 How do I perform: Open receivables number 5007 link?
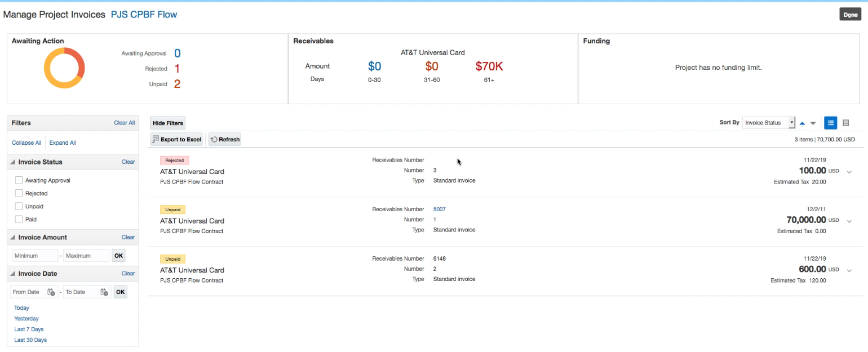(x=439, y=210)
